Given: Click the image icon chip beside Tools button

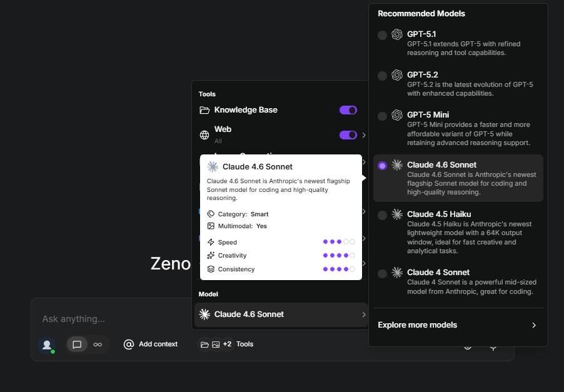Looking at the screenshot, I should click(216, 344).
